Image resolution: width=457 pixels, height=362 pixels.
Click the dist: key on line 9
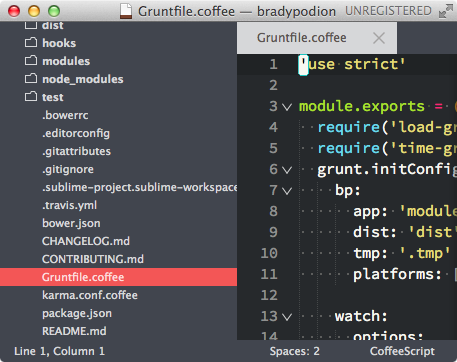click(375, 232)
